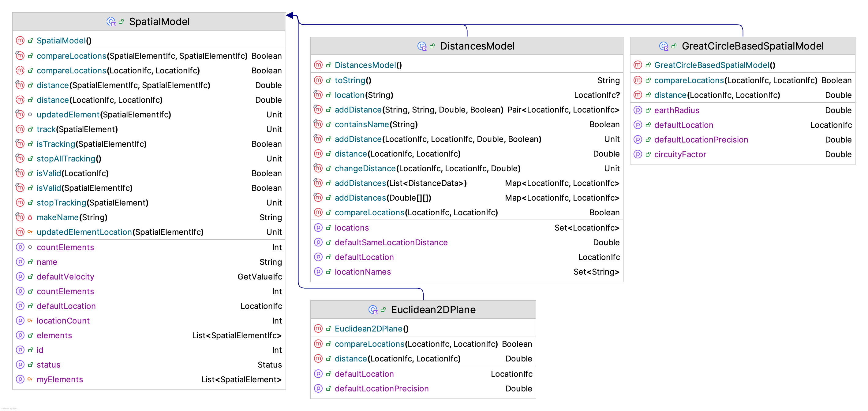Screen dimensions: 868x411
Task: Click track(SpatialElement) method
Action: coord(149,129)
